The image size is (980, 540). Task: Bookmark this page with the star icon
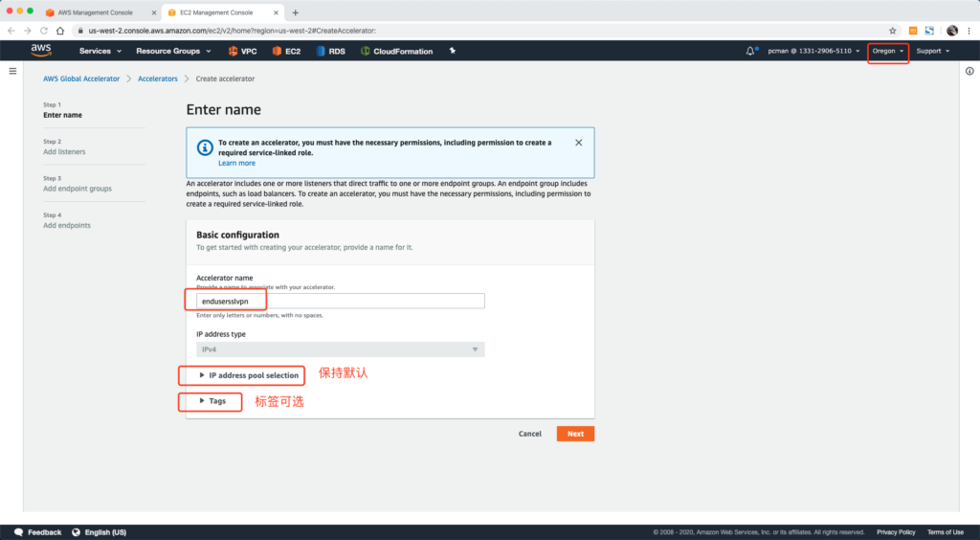pos(892,31)
